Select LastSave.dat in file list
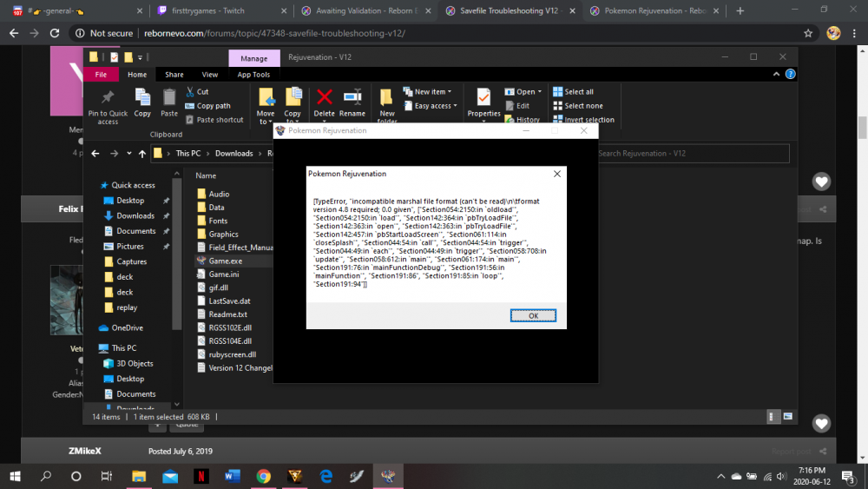The image size is (868, 489). (224, 301)
